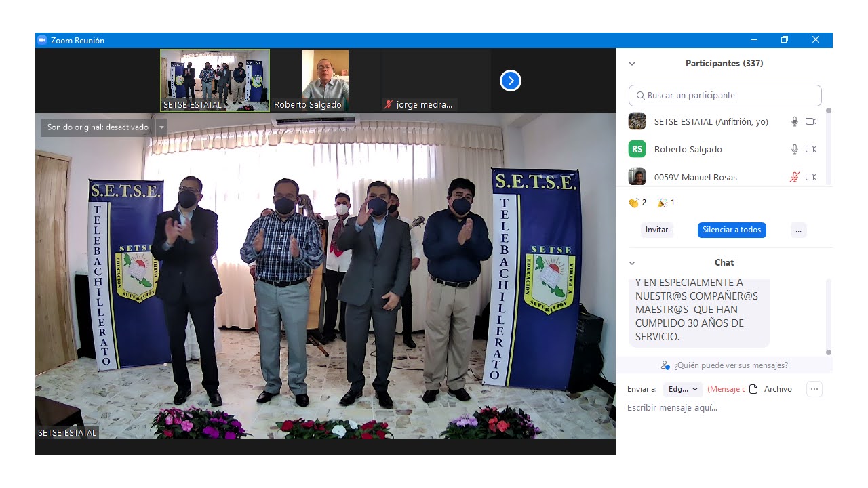Click Buscar un participante search field

point(725,96)
